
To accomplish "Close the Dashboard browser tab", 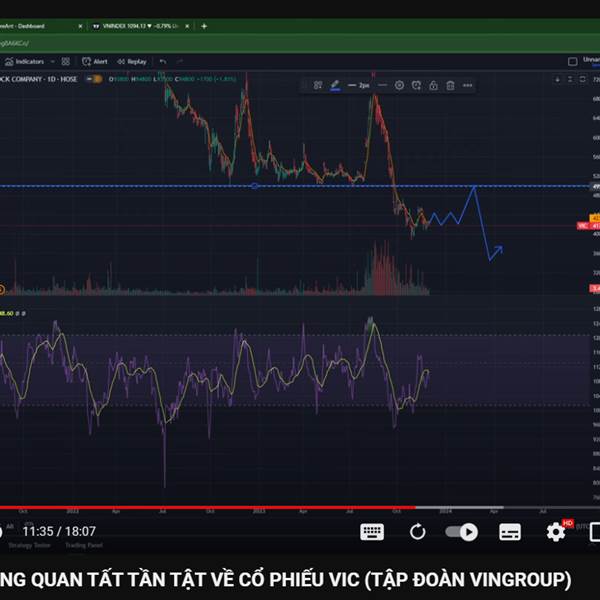I will pyautogui.click(x=80, y=26).
